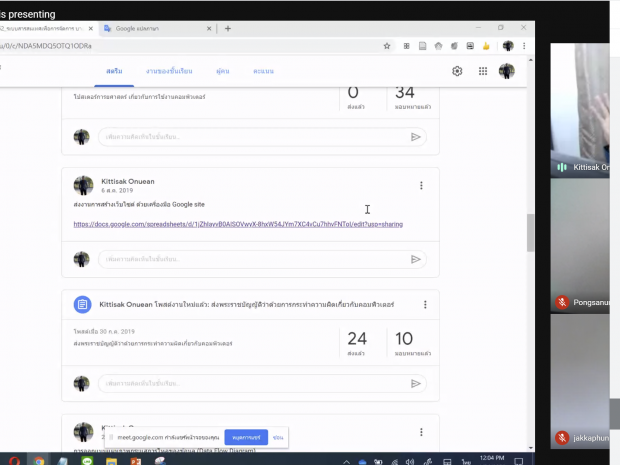Send comment on Google site post
This screenshot has width=620, height=465.
(416, 259)
